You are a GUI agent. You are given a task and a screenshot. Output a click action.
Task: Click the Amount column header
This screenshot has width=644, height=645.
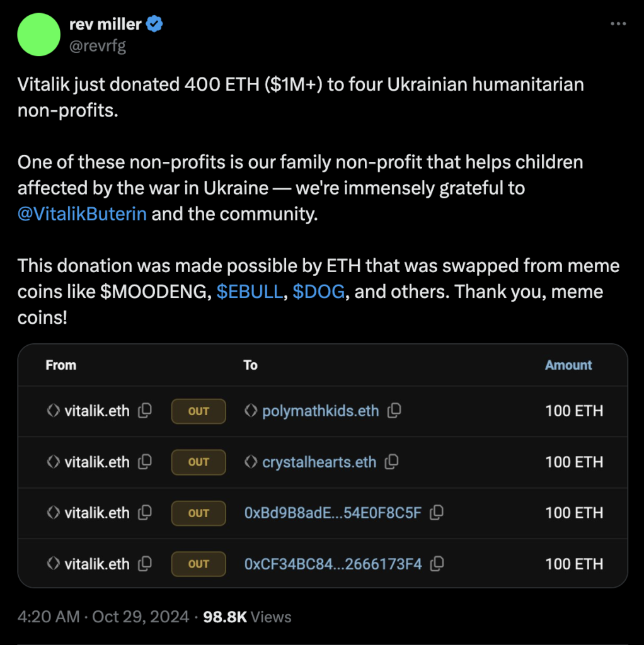click(x=568, y=365)
